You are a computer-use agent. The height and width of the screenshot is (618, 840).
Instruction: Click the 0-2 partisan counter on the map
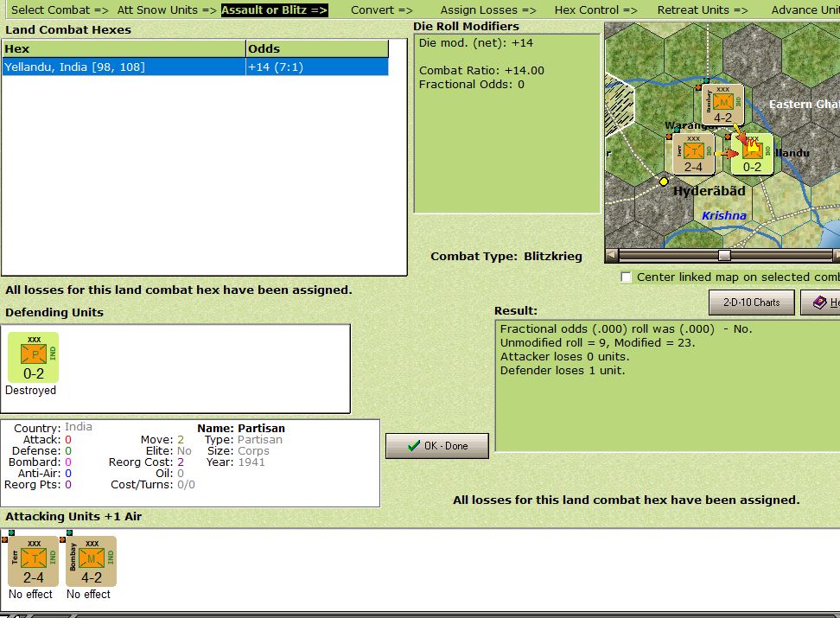click(752, 154)
